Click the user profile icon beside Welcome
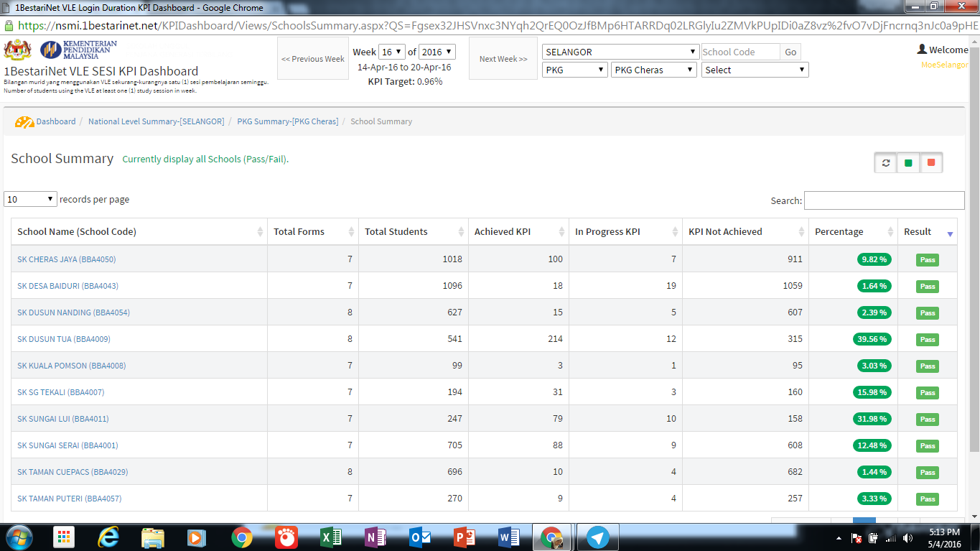This screenshot has width=980, height=551. click(923, 50)
